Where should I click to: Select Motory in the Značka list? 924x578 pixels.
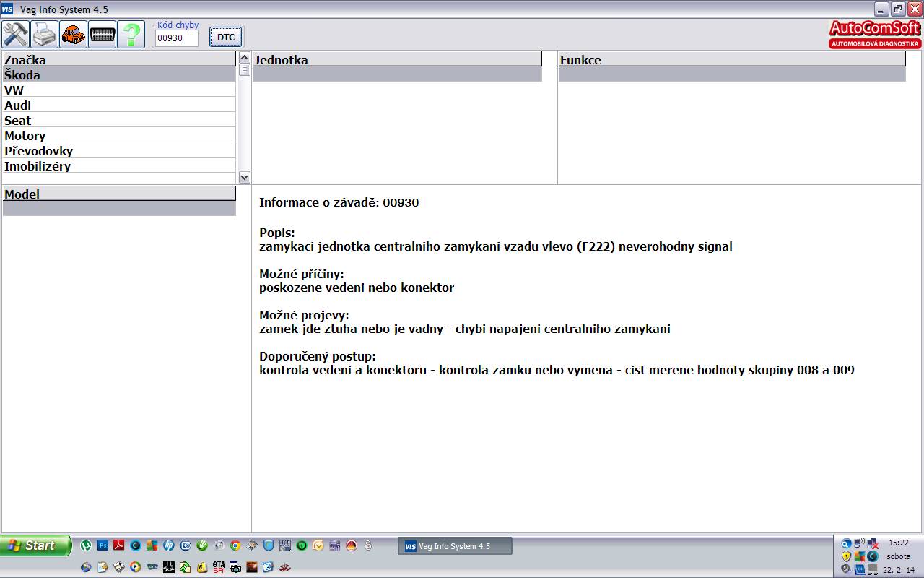coord(119,136)
